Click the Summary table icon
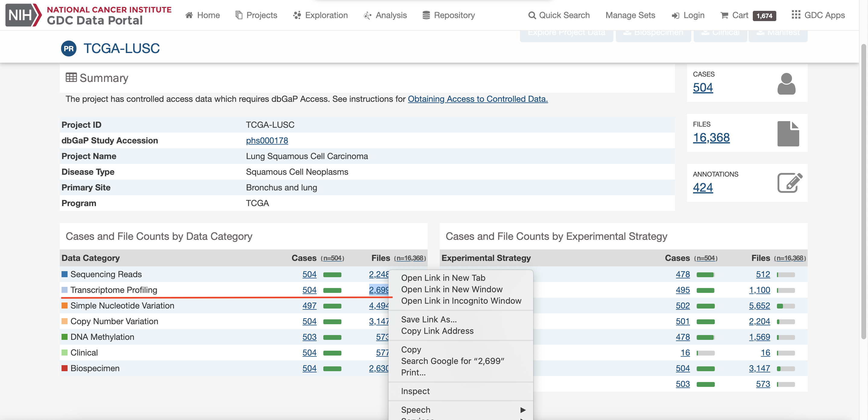 pyautogui.click(x=71, y=77)
